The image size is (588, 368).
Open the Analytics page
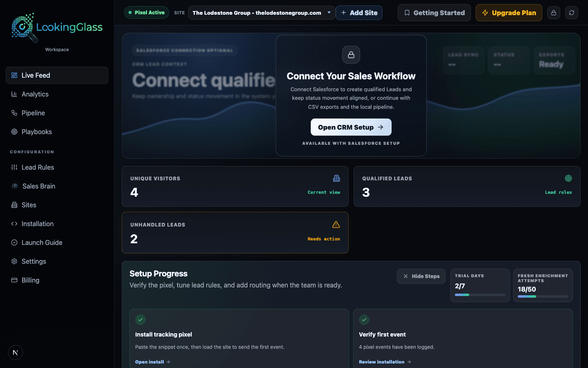point(57,94)
